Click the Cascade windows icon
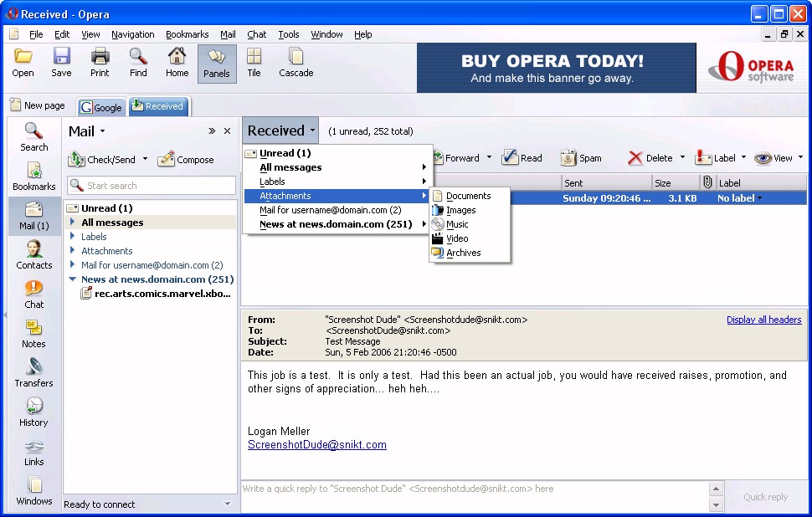This screenshot has width=812, height=517. (x=296, y=63)
